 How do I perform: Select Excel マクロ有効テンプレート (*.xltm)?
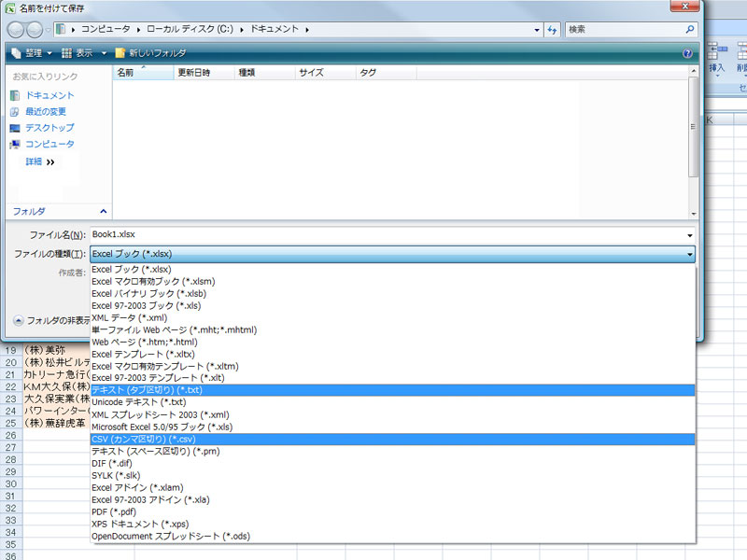click(392, 366)
